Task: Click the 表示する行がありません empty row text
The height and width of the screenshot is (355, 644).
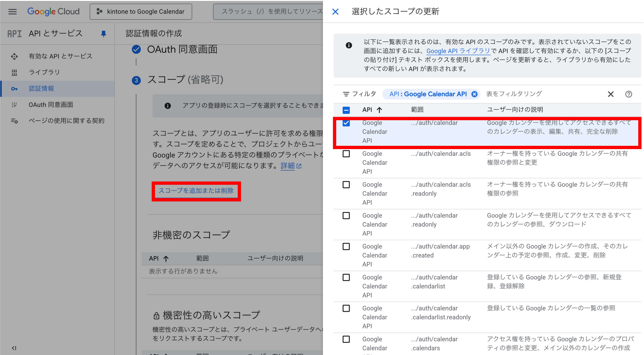Action: pos(183,271)
